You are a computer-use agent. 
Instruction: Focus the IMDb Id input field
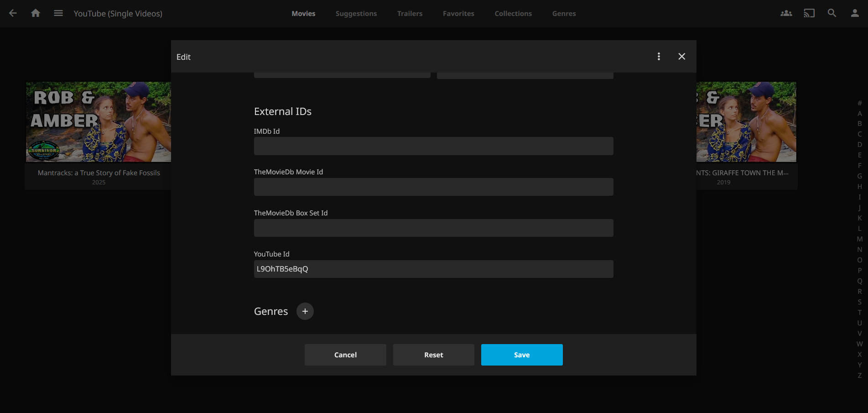click(x=433, y=146)
